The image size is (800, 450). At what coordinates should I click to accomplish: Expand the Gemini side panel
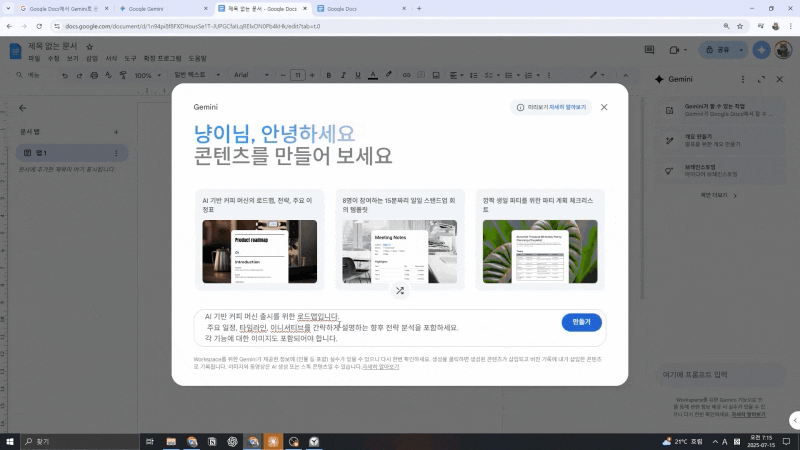[x=761, y=80]
